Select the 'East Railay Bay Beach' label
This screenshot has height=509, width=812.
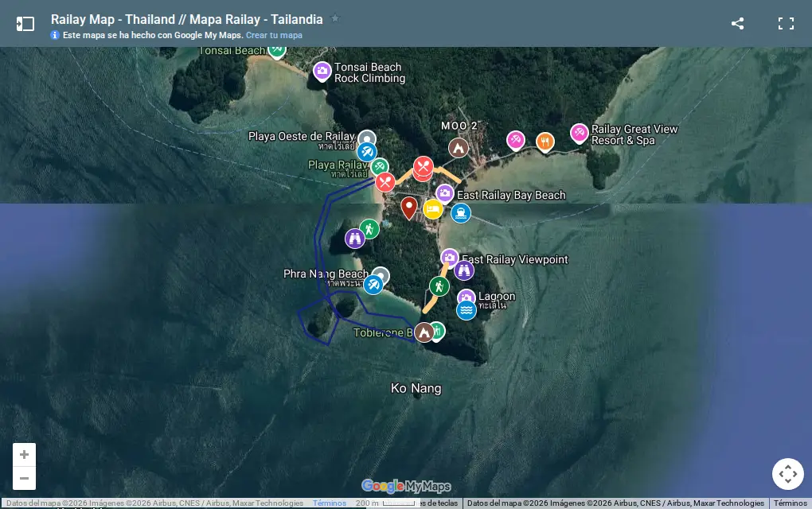pyautogui.click(x=511, y=195)
